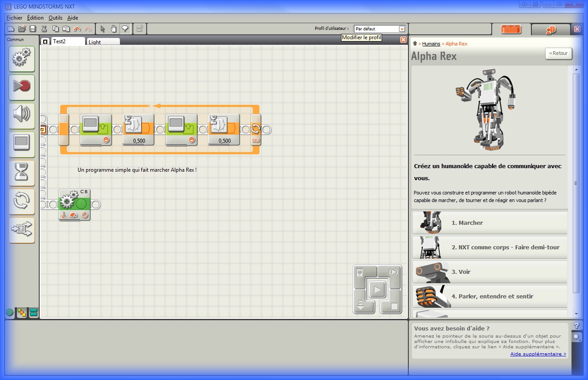Choose the Loop block in the palette
Viewport: 588px width, 380px height.
21,202
